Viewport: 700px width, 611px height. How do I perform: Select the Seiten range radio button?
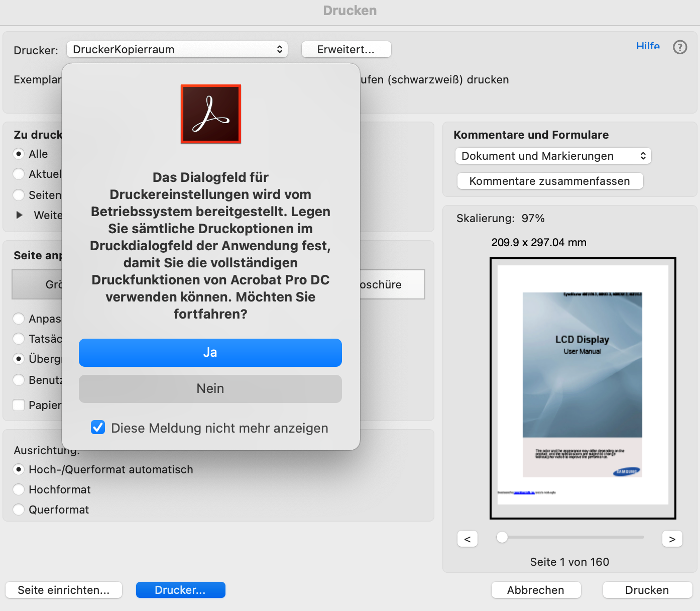tap(19, 195)
